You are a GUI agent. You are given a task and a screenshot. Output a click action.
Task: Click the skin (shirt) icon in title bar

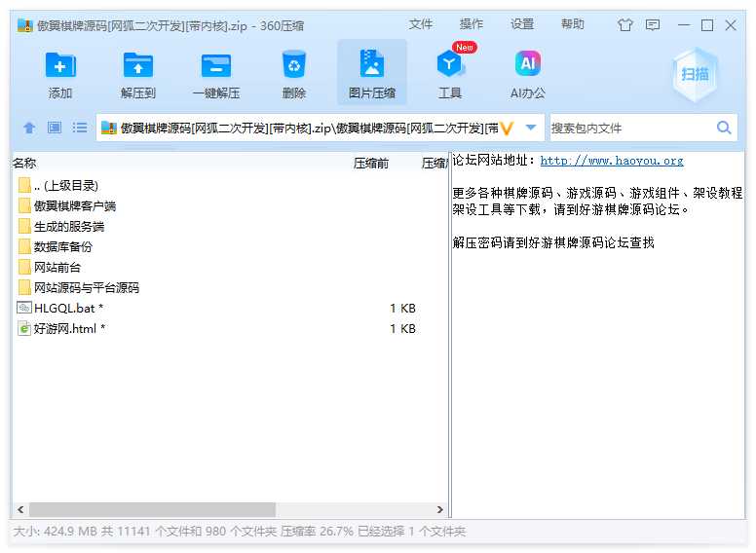tap(625, 24)
